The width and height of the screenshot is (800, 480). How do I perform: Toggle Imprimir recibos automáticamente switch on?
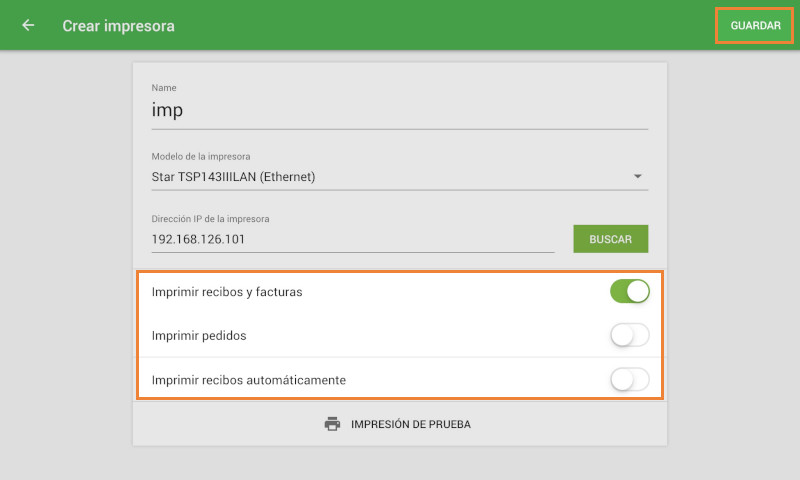pyautogui.click(x=629, y=380)
